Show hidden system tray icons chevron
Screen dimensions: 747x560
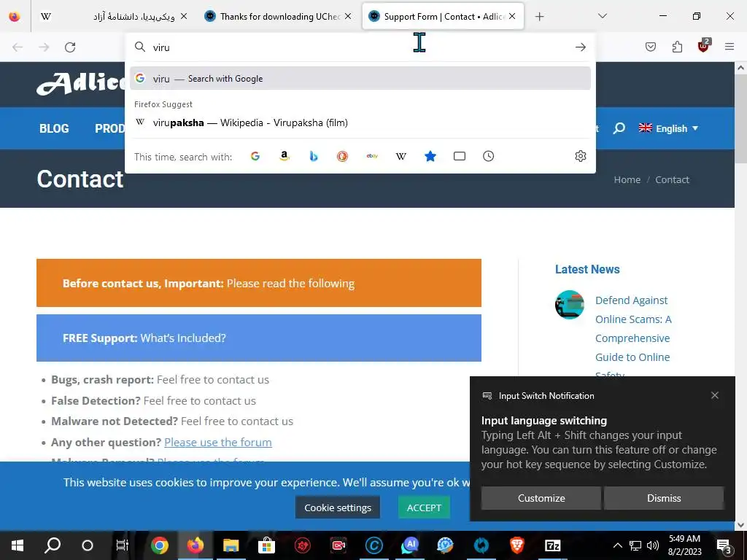pos(617,545)
